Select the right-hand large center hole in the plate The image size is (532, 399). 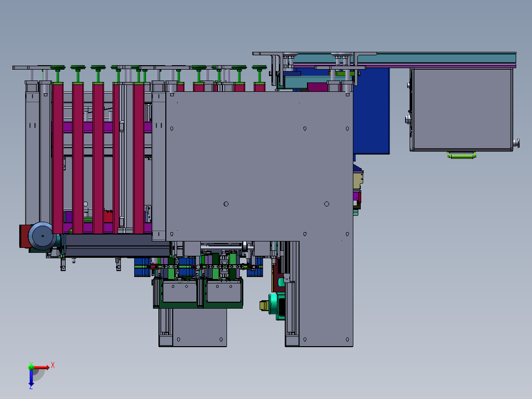click(326, 203)
